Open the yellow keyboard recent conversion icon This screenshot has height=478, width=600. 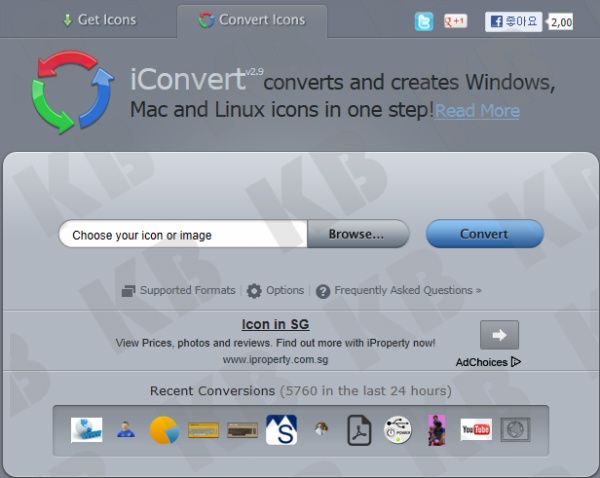[204, 430]
